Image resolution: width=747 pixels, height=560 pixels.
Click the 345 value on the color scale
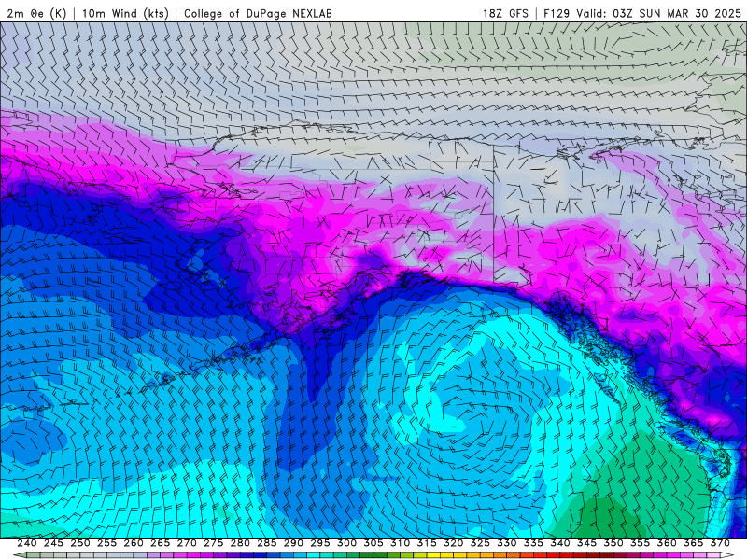click(587, 543)
